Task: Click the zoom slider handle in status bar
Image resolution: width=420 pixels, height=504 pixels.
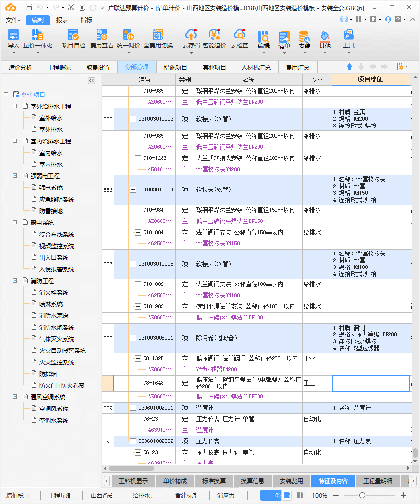Action: point(362,495)
